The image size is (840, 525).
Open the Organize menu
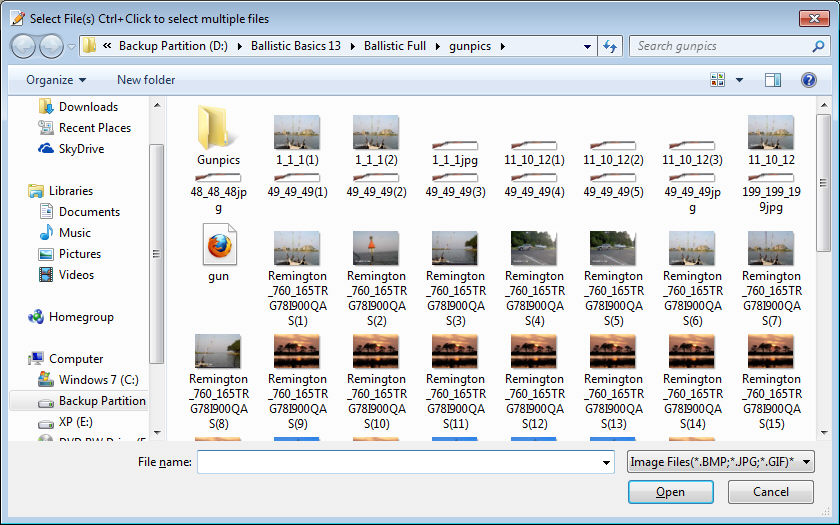tap(56, 80)
